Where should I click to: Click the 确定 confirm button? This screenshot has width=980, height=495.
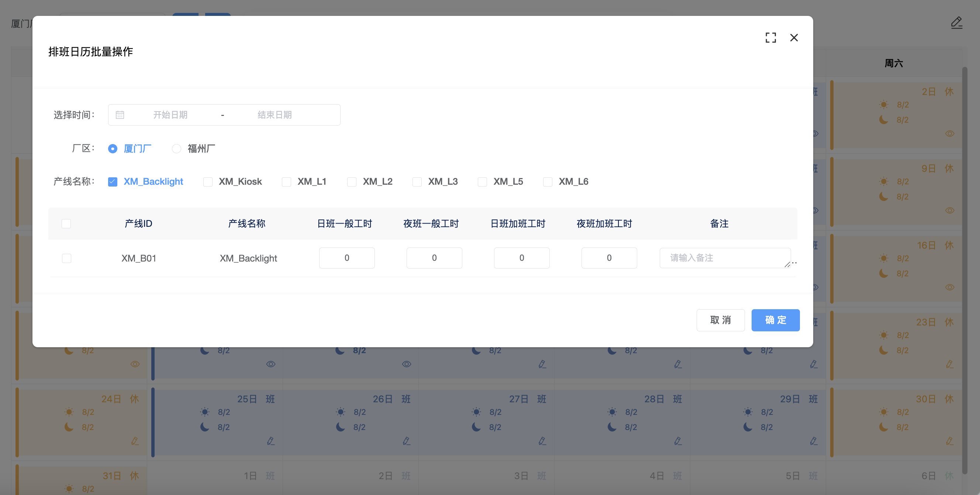point(775,320)
